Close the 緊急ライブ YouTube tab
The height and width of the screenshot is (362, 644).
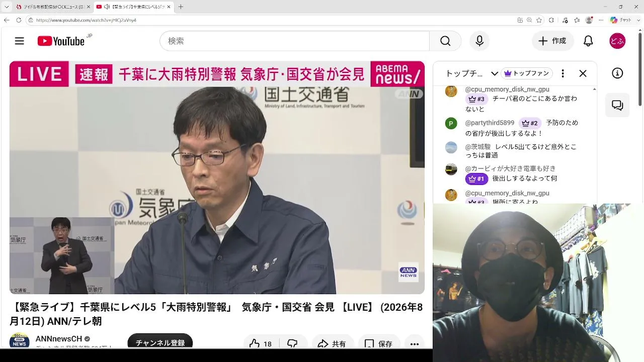tap(169, 7)
